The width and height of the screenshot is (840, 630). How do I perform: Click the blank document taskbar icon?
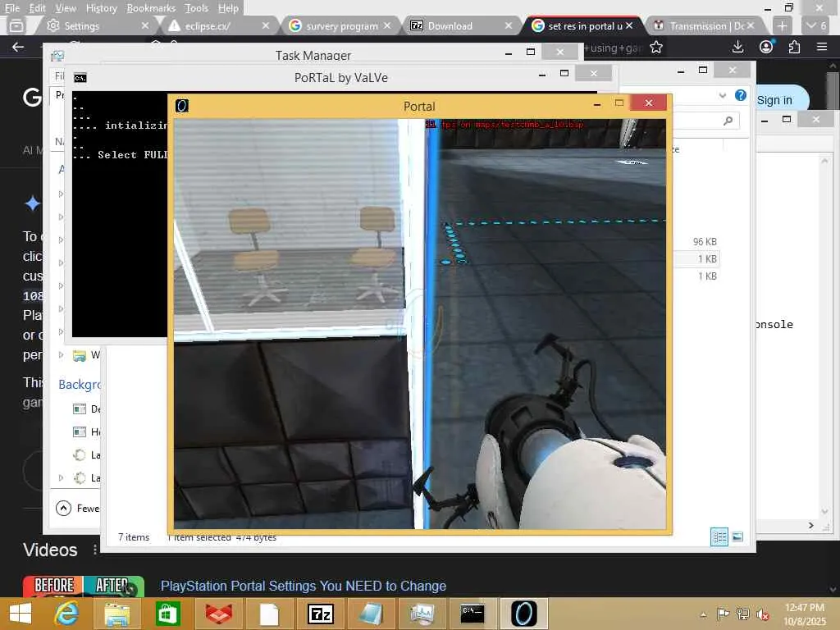click(269, 614)
